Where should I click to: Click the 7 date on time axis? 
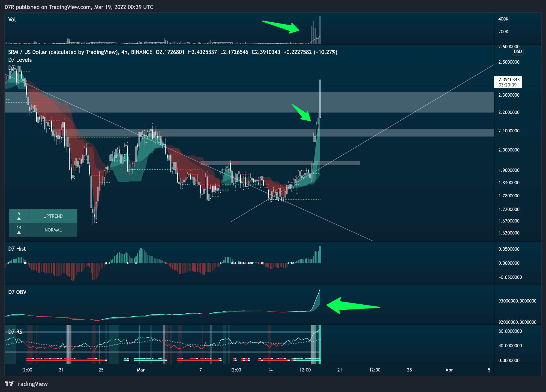[200, 370]
